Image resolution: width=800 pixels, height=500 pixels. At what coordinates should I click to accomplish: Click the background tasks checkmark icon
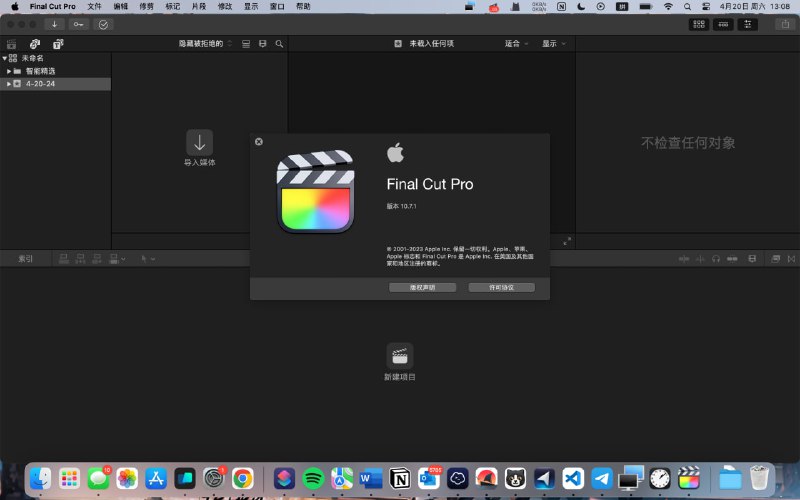click(103, 24)
